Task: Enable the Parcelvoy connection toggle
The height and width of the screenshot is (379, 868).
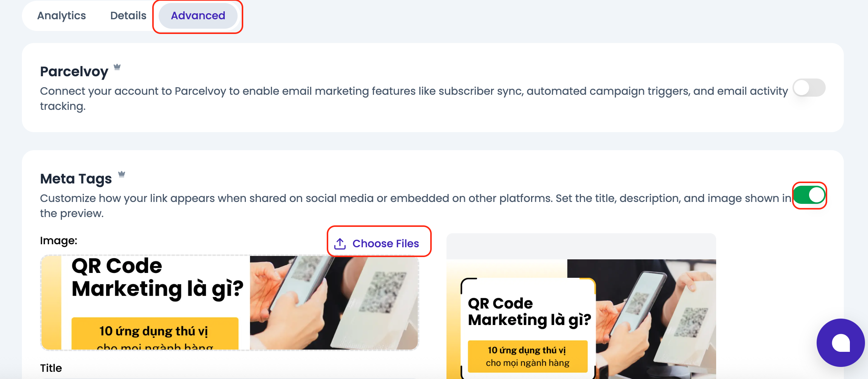Action: [809, 88]
